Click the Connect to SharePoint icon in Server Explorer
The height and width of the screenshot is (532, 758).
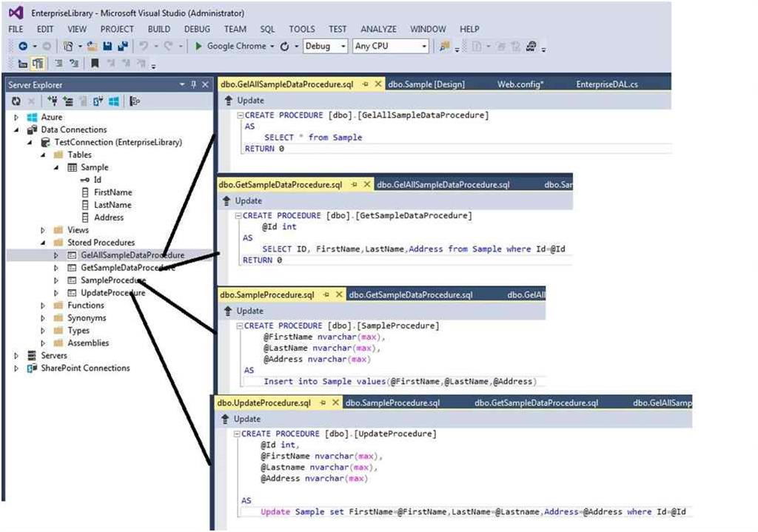coord(98,101)
